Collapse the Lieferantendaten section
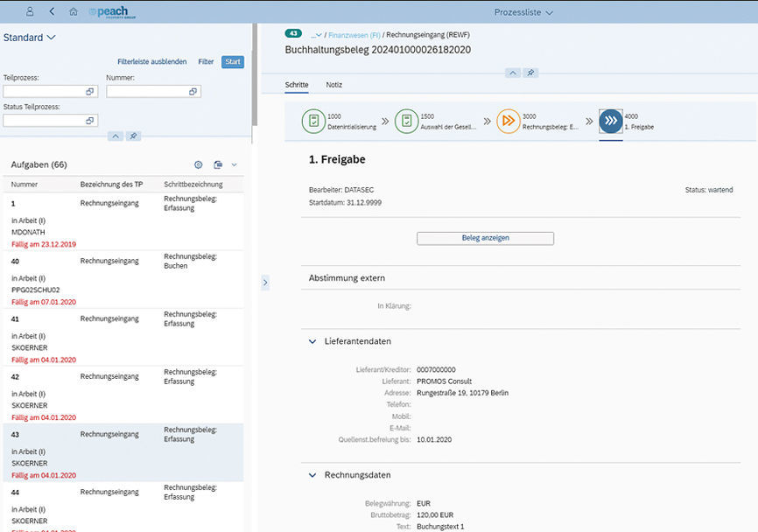Screen dimensions: 758x532 (x=312, y=342)
